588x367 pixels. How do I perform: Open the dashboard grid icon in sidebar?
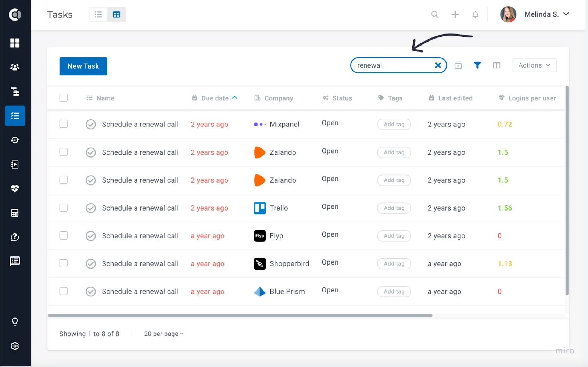point(15,43)
